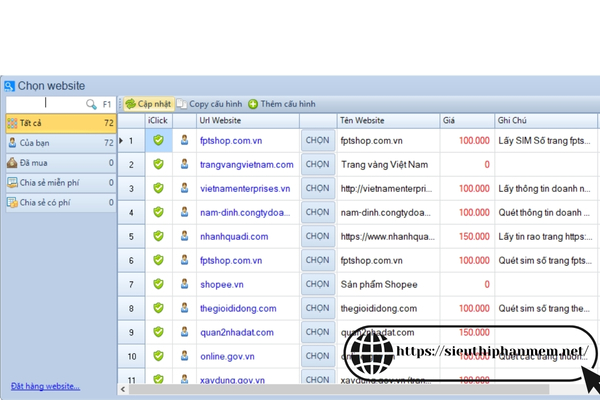Click iClick shield icon for shopee.vn
This screenshot has height=400, width=600.
(158, 284)
